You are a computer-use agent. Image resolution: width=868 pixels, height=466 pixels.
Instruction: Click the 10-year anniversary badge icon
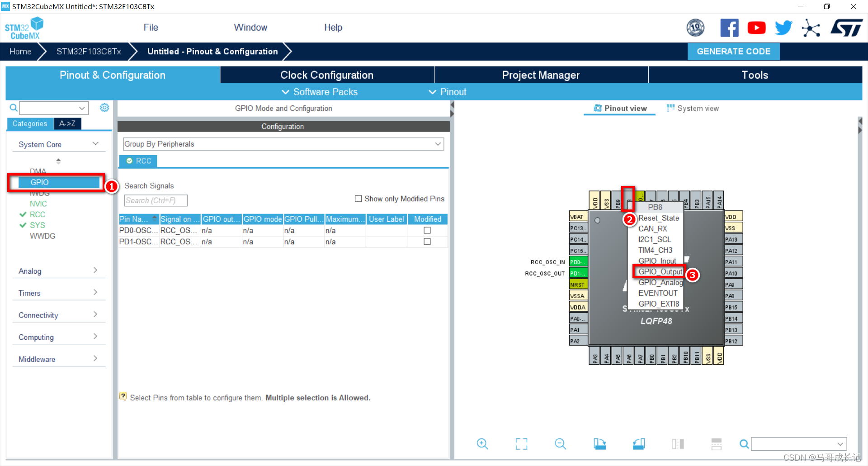(695, 28)
